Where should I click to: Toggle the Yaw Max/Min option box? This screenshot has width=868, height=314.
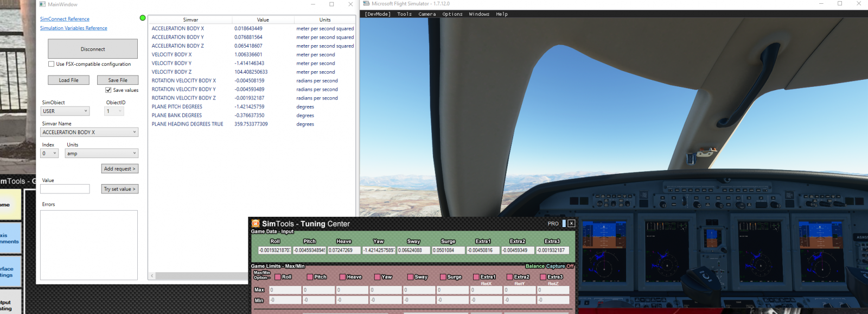pyautogui.click(x=377, y=277)
